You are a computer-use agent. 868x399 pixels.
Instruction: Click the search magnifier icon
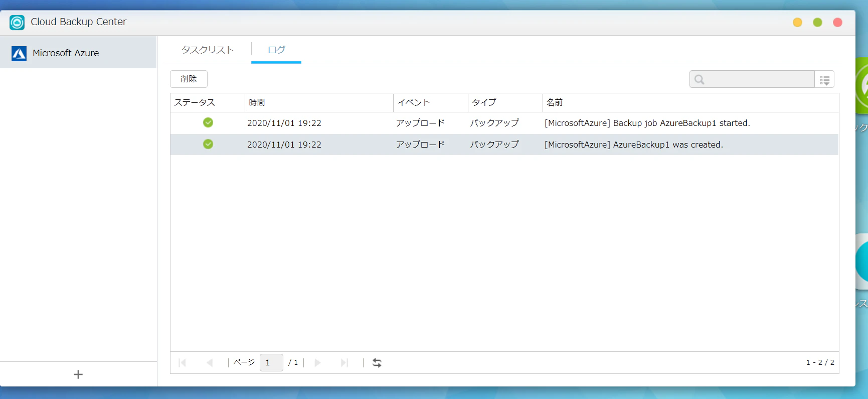(700, 79)
